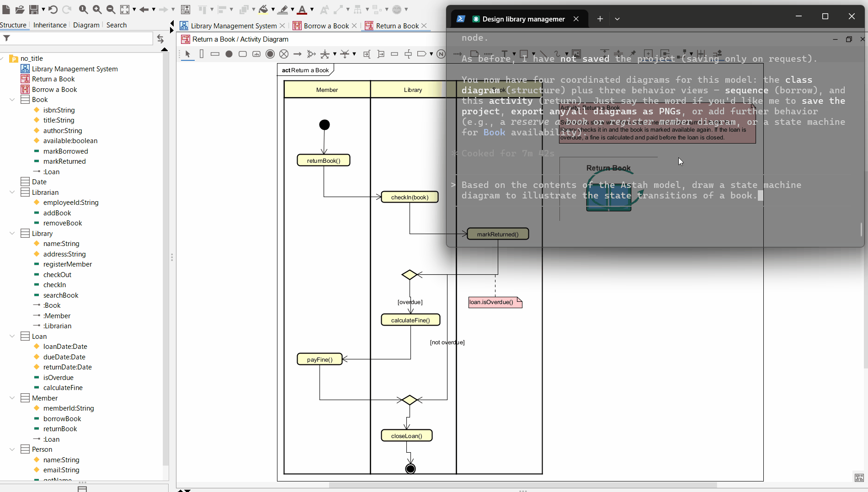Screen dimensions: 868x492
Task: Open an existing project file
Action: point(20,9)
